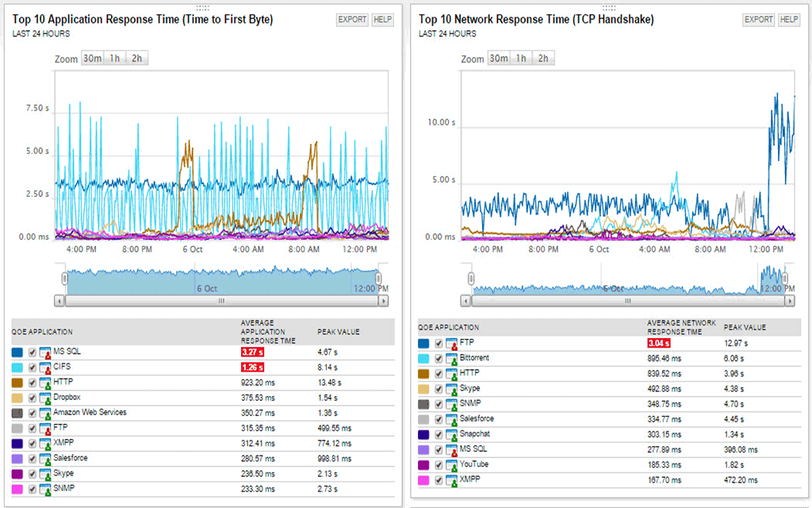The height and width of the screenshot is (508, 812).
Task: Click HELP on the Network Response Time panel
Action: (789, 19)
